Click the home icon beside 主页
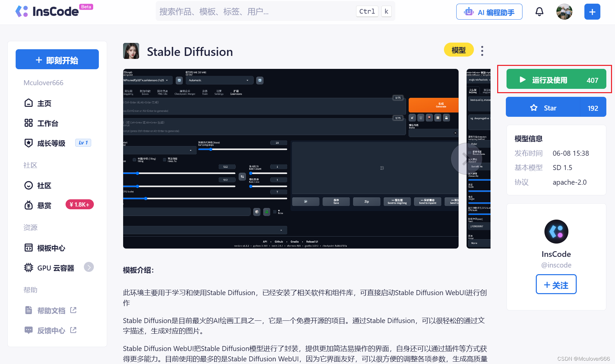The width and height of the screenshot is (615, 364). (x=29, y=103)
